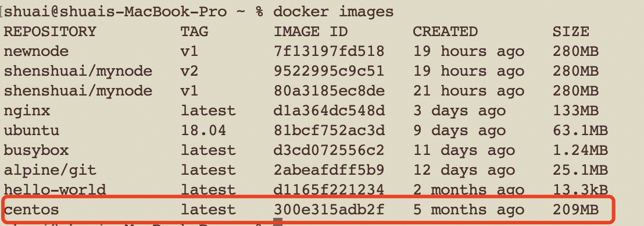Click the 63.1MB size value
Screen dimensions: 644x226
click(x=580, y=130)
